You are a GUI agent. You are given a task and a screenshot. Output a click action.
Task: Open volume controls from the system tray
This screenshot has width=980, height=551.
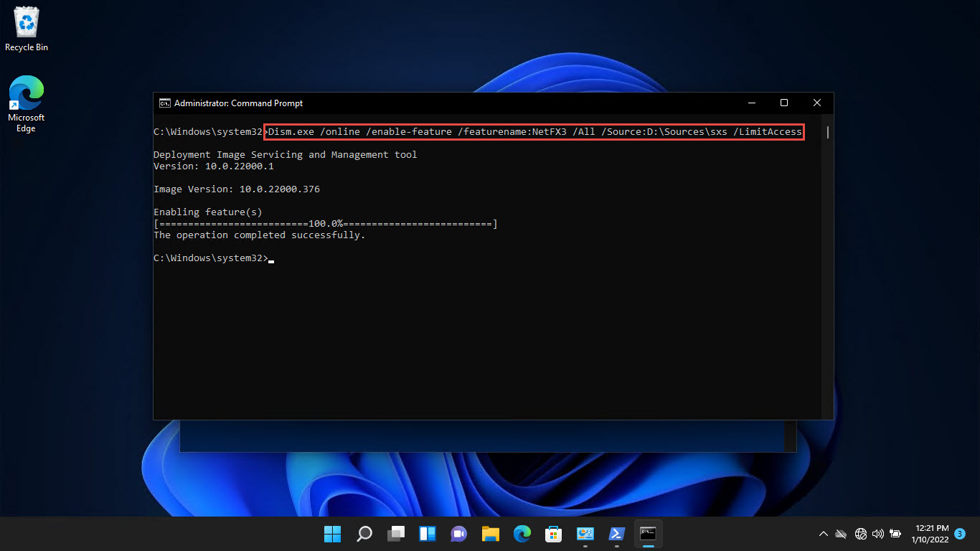[878, 534]
